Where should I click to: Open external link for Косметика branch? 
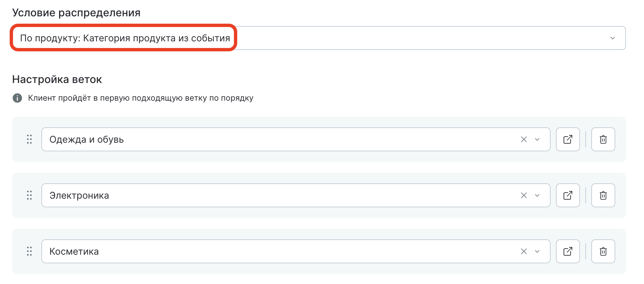568,251
